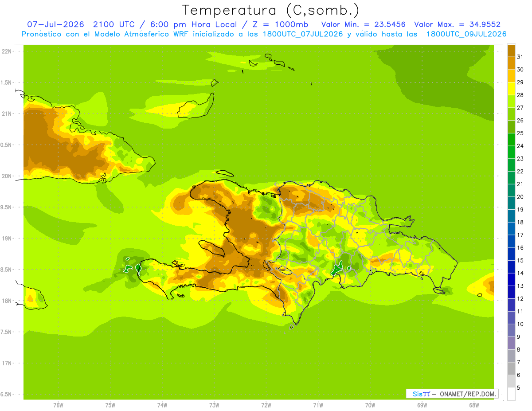Screen dimensions: 532x411
Task: Click the colorbar value label '28'
Action: pos(520,95)
